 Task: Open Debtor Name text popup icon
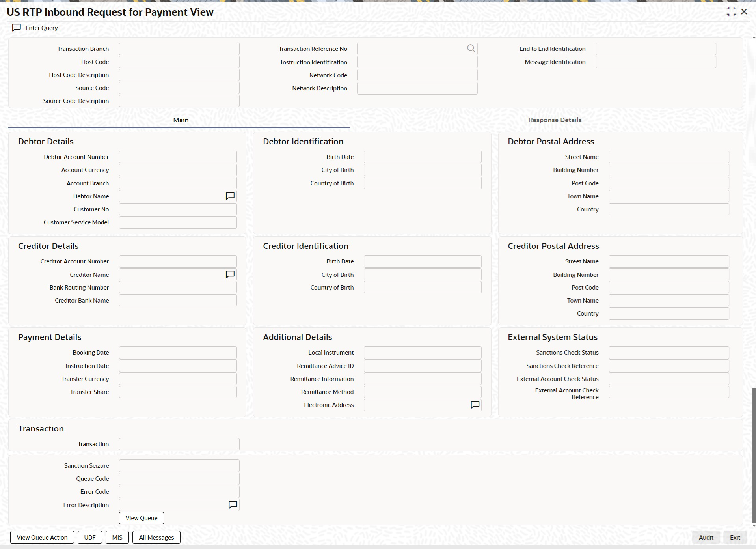pyautogui.click(x=230, y=196)
